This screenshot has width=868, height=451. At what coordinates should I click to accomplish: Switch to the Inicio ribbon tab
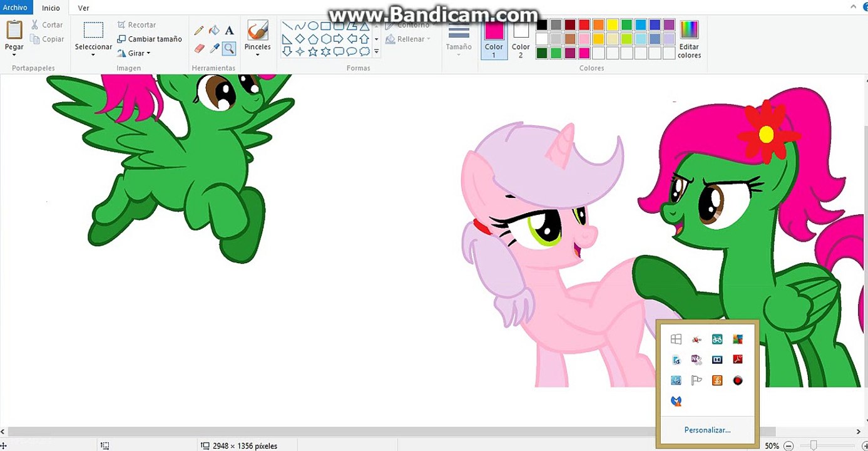(51, 8)
